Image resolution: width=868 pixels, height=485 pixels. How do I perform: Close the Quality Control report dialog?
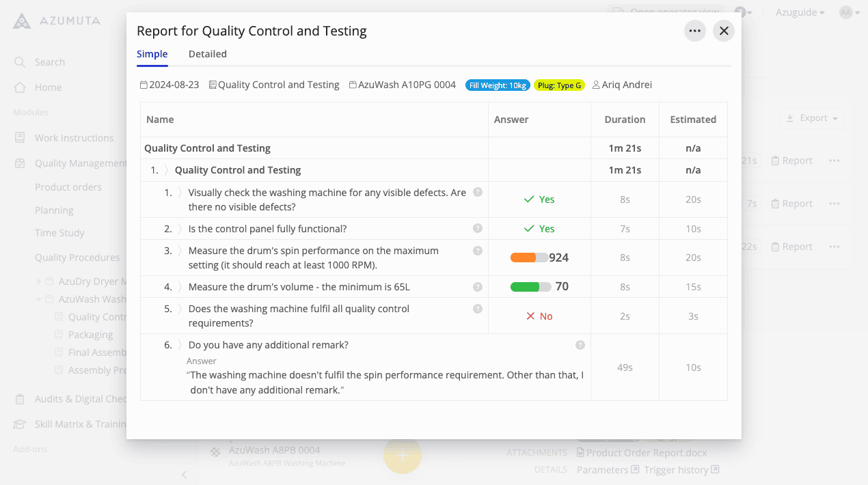pyautogui.click(x=724, y=31)
